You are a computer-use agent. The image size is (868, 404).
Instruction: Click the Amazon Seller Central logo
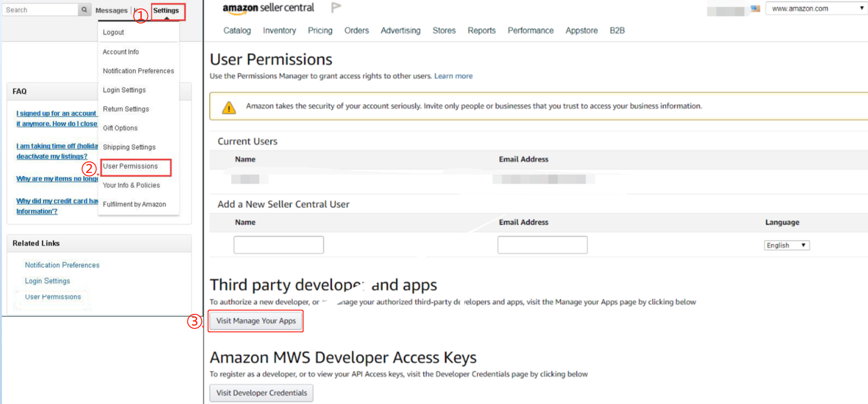coord(268,8)
